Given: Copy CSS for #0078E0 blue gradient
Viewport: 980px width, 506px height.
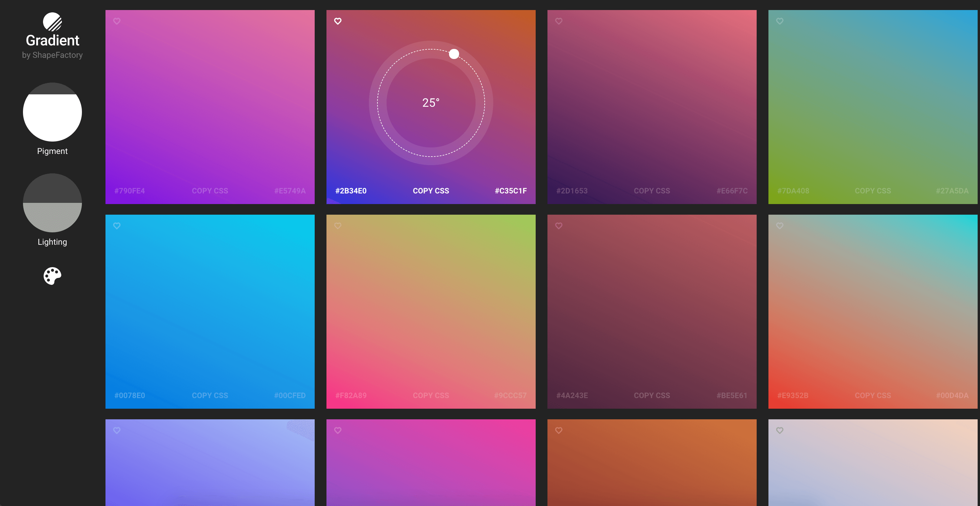Looking at the screenshot, I should pos(209,395).
